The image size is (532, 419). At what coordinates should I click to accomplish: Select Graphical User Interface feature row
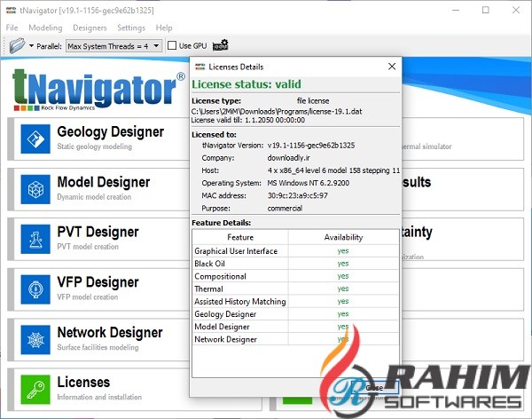click(295, 251)
